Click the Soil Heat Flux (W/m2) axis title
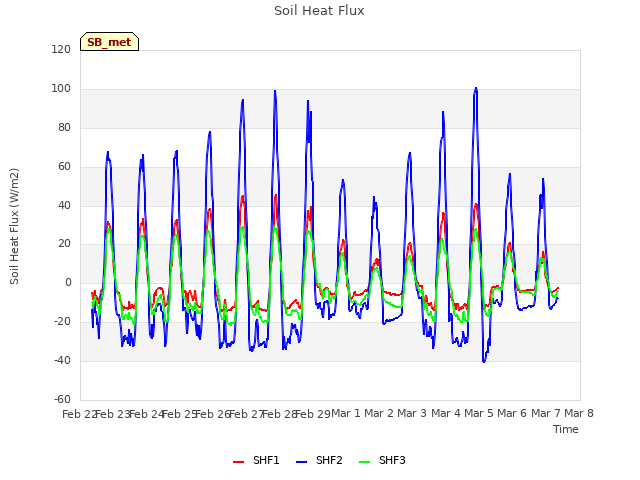The image size is (640, 480). pos(14,226)
